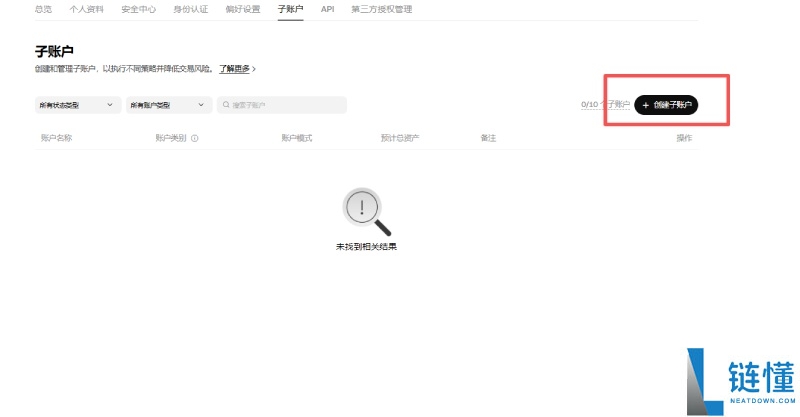800x417 pixels.
Task: Click the search magnifier icon in the field
Action: (226, 105)
